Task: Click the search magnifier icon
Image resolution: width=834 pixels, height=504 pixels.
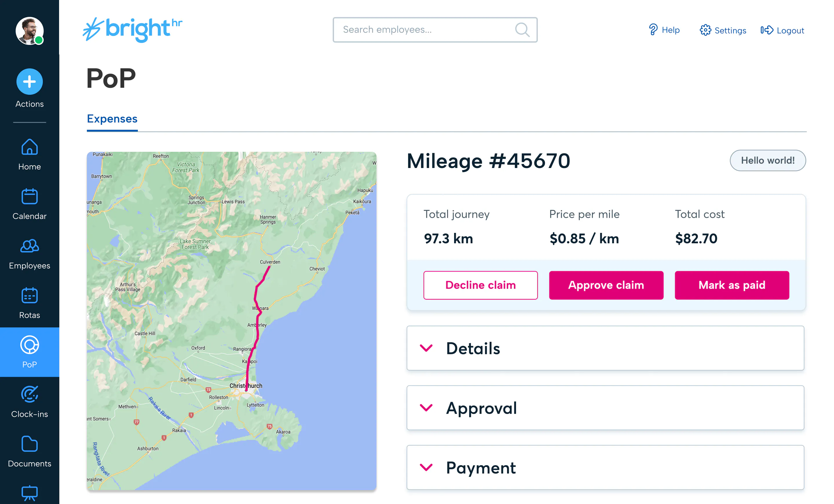Action: pyautogui.click(x=522, y=30)
